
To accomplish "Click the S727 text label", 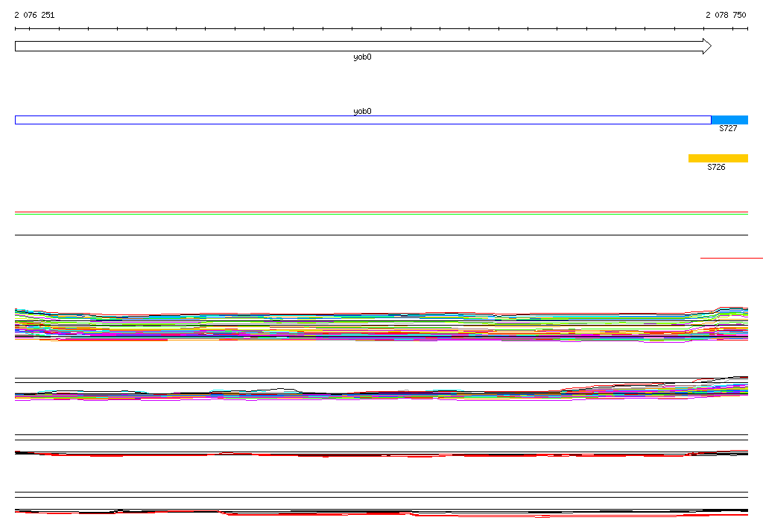I will click(728, 129).
